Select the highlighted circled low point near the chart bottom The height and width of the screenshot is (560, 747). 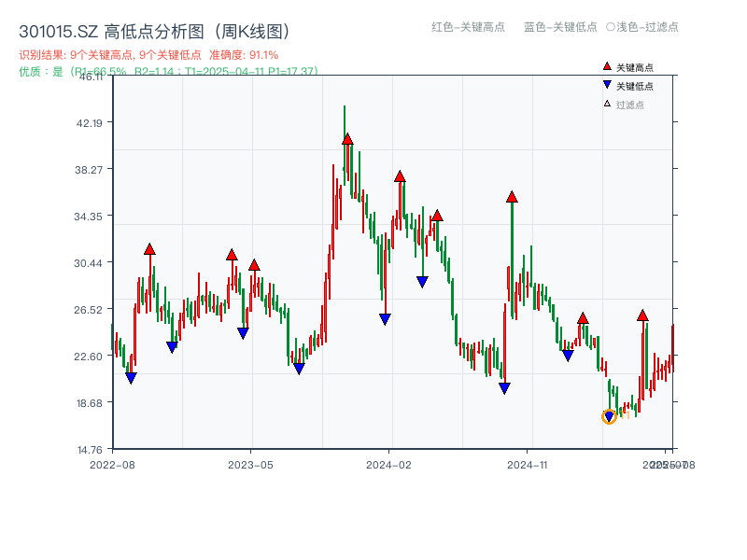pyautogui.click(x=608, y=417)
